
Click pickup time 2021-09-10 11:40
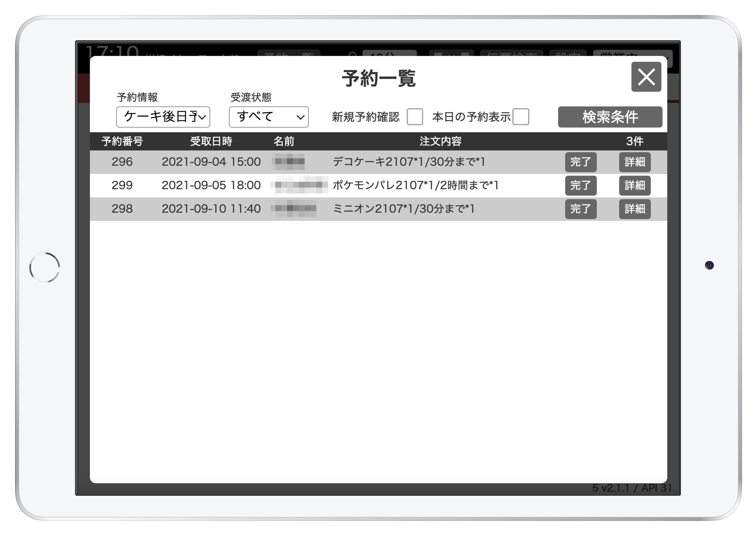pyautogui.click(x=211, y=209)
